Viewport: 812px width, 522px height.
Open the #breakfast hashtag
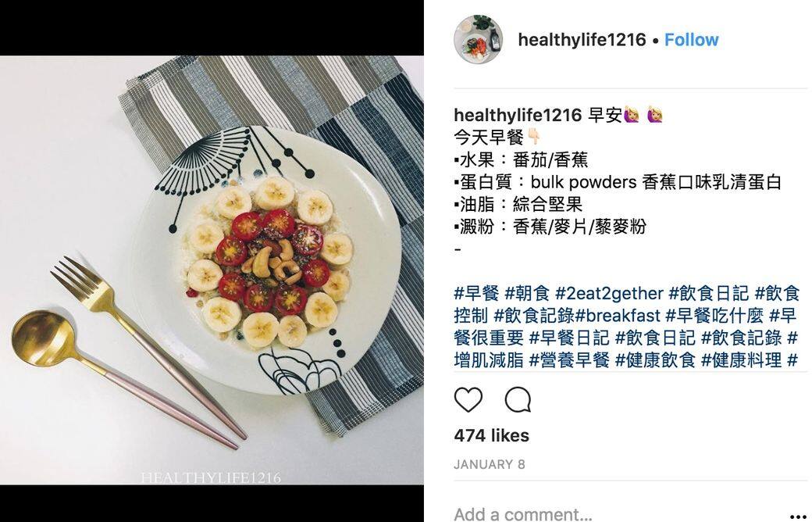(618, 316)
